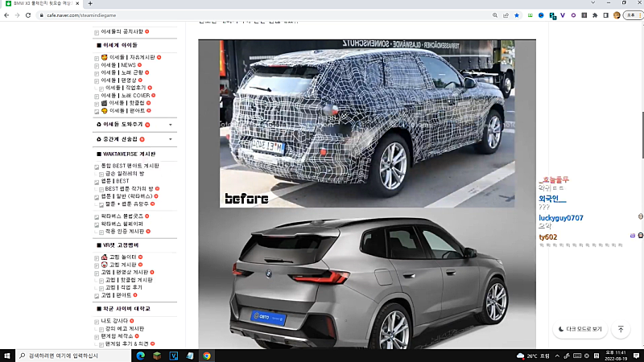644x362 pixels.
Task: Click the camouflaged BMW 'before' photo
Action: click(367, 124)
